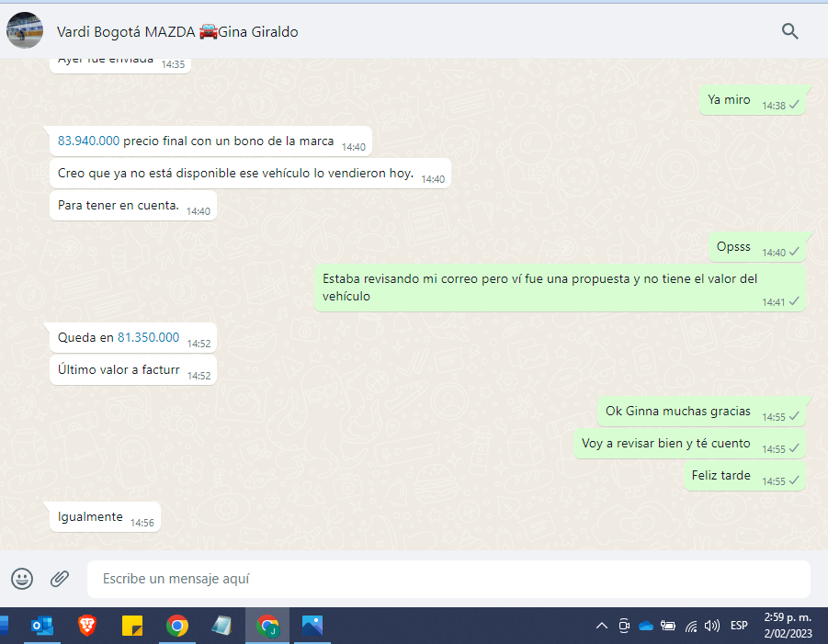The height and width of the screenshot is (644, 828).
Task: Switch to Chrome profile J window
Action: (267, 626)
